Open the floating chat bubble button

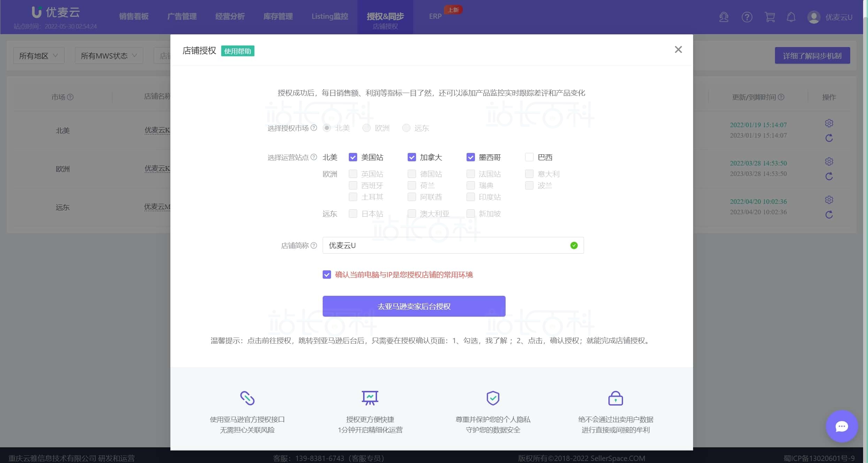point(842,426)
